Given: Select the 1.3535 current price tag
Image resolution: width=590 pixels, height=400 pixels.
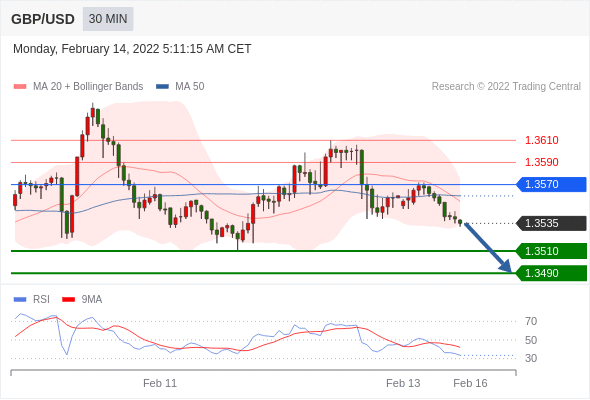Looking at the screenshot, I should tap(551, 223).
